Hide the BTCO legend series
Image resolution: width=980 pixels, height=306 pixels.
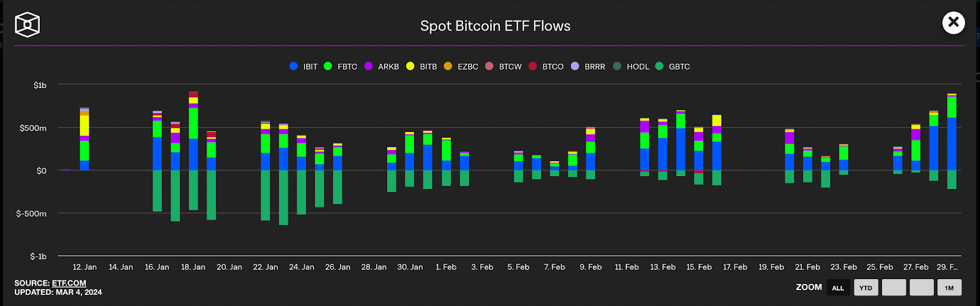[546, 66]
